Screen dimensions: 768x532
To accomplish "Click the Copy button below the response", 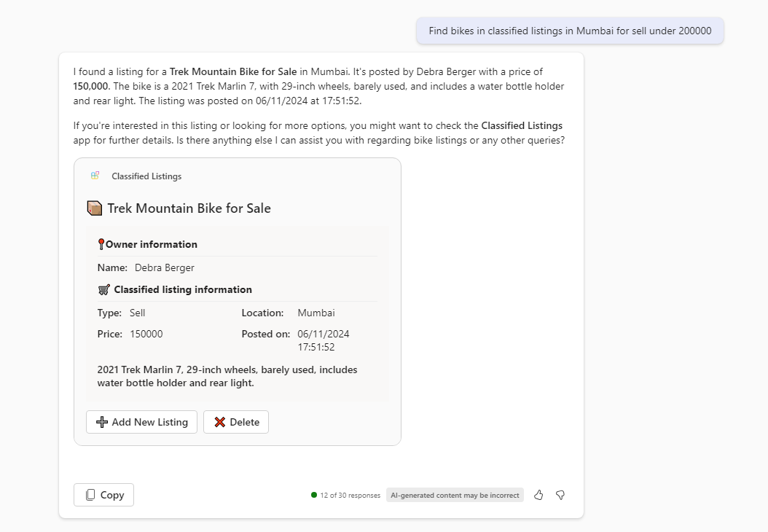I will click(x=103, y=494).
